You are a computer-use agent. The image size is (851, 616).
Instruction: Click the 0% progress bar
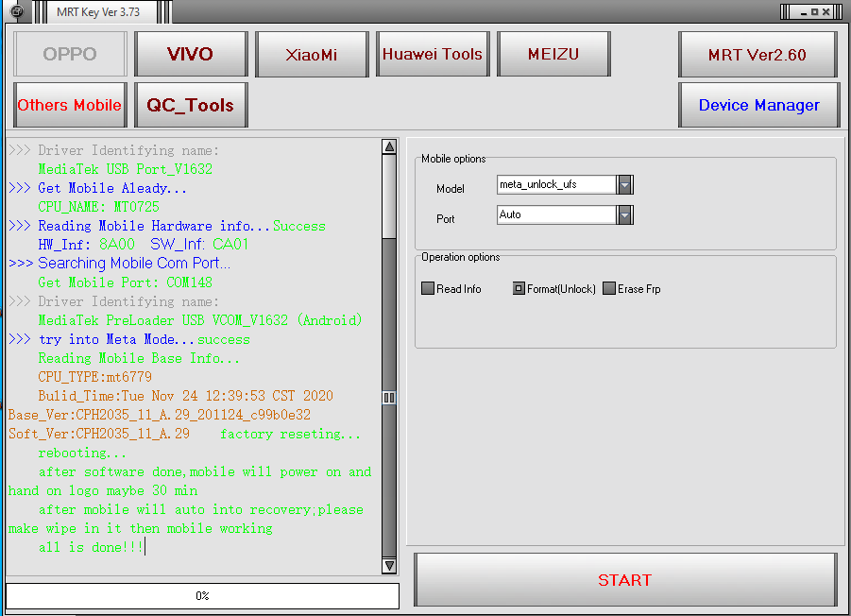coord(202,596)
